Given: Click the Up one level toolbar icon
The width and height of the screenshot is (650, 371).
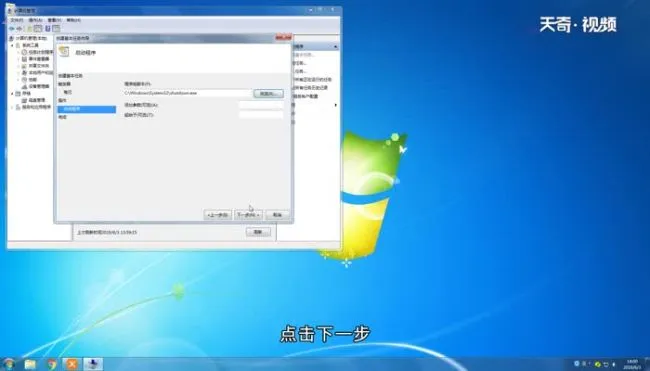Looking at the screenshot, I should [29, 29].
